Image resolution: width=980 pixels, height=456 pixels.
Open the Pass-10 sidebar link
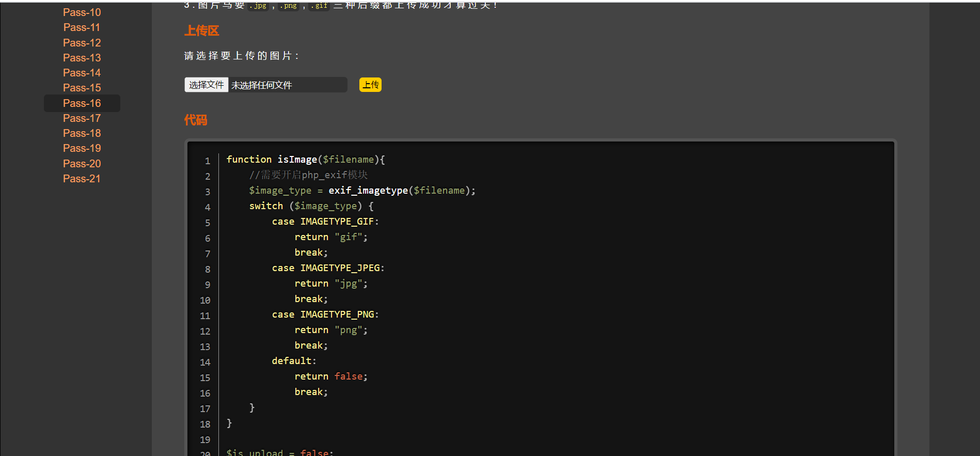82,12
